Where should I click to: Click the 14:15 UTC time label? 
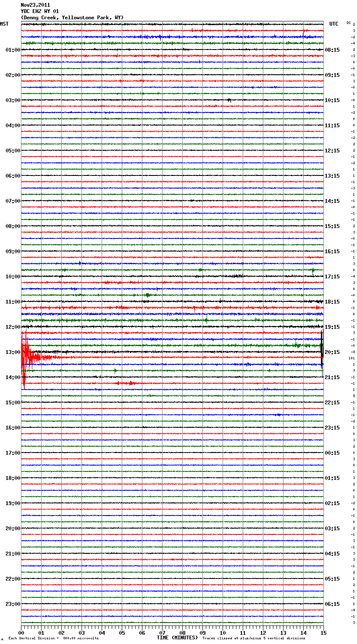click(332, 201)
